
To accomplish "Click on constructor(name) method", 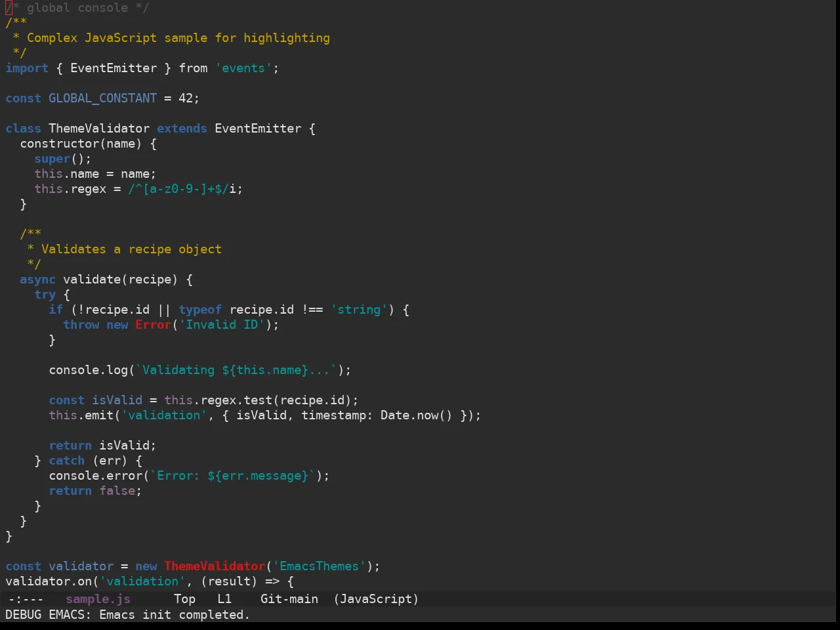I will [81, 144].
